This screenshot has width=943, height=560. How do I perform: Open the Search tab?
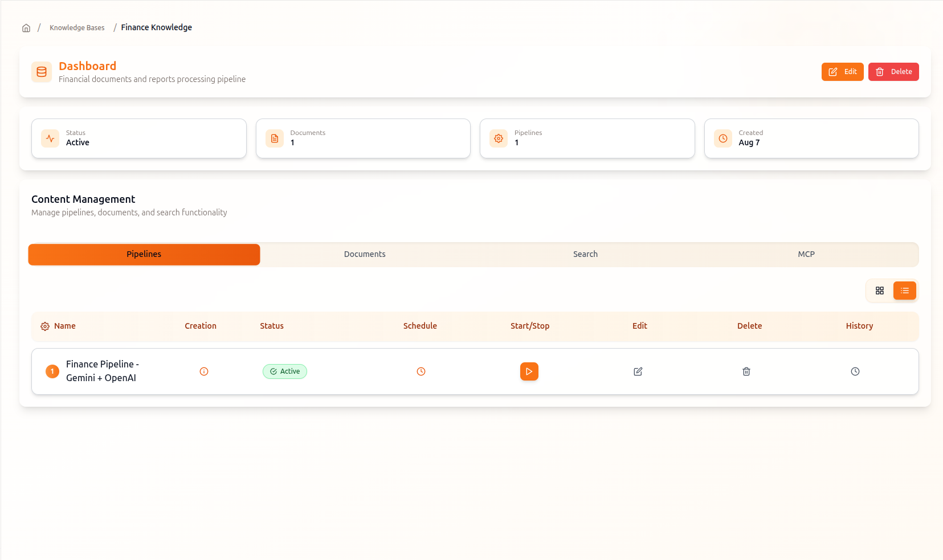[x=585, y=254]
